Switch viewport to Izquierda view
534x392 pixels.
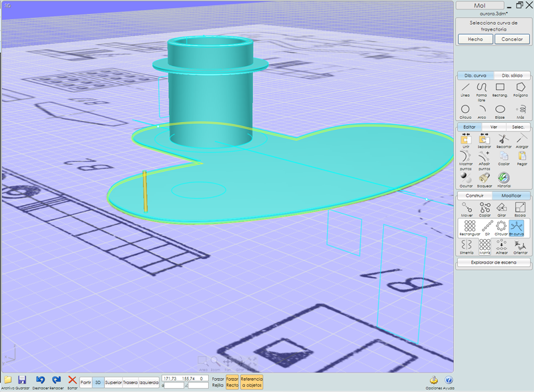149,383
